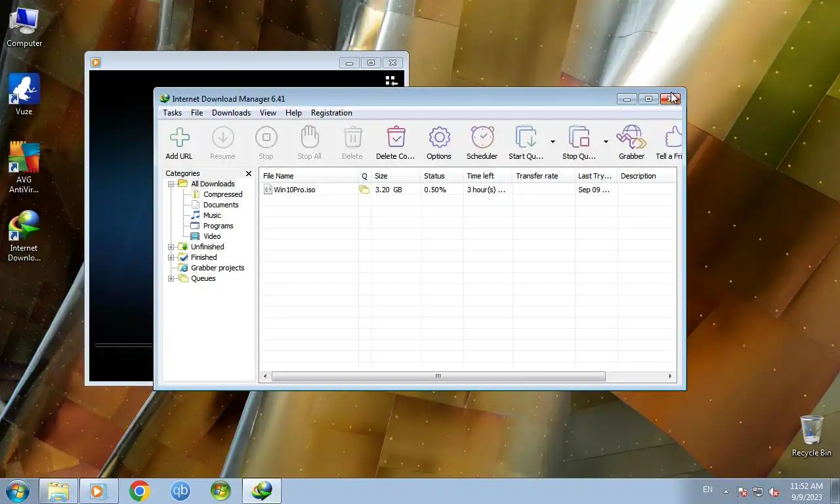Screen dimensions: 840x504
Task: Select Grabber projects tree item
Action: [x=217, y=268]
